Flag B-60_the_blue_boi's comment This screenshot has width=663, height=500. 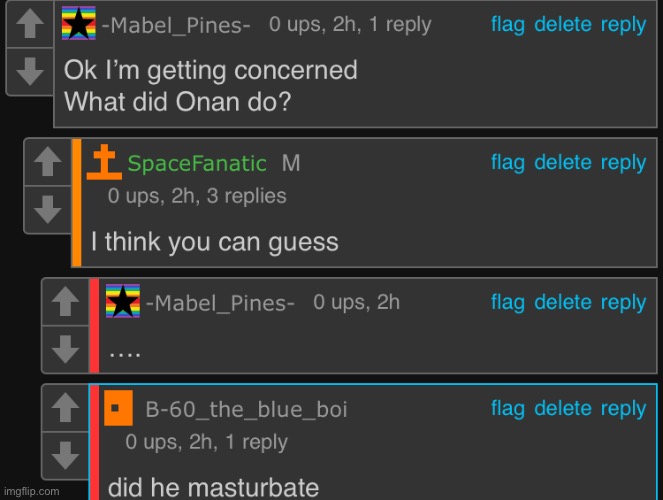[x=508, y=408]
